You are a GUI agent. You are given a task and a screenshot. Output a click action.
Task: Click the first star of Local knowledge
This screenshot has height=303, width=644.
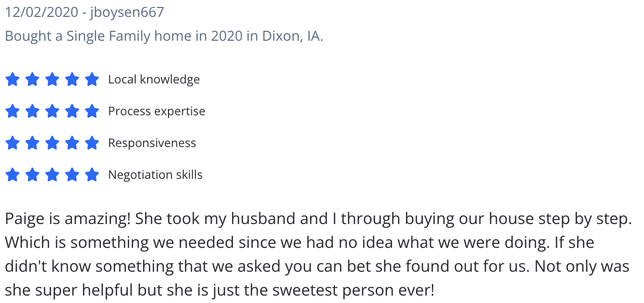coord(12,79)
